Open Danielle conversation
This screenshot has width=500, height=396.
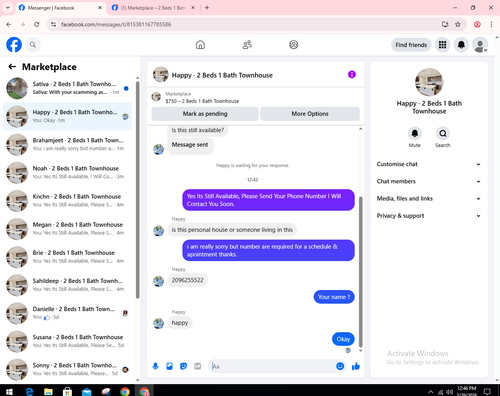(x=67, y=313)
